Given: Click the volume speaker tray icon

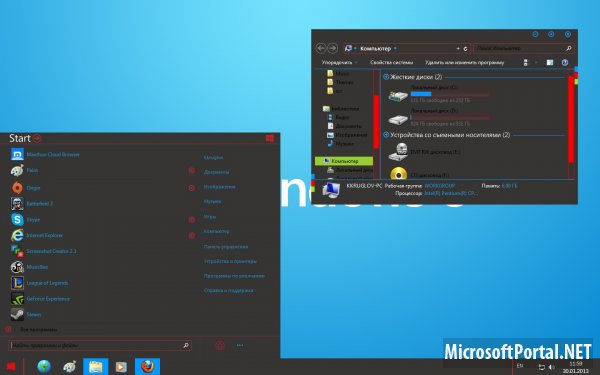Looking at the screenshot, I should (x=551, y=367).
